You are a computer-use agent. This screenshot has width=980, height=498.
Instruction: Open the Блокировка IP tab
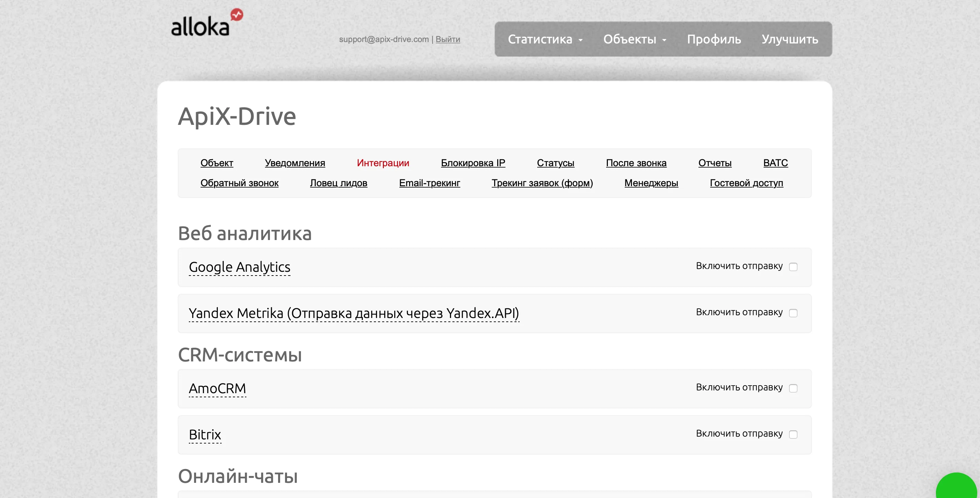pyautogui.click(x=473, y=163)
